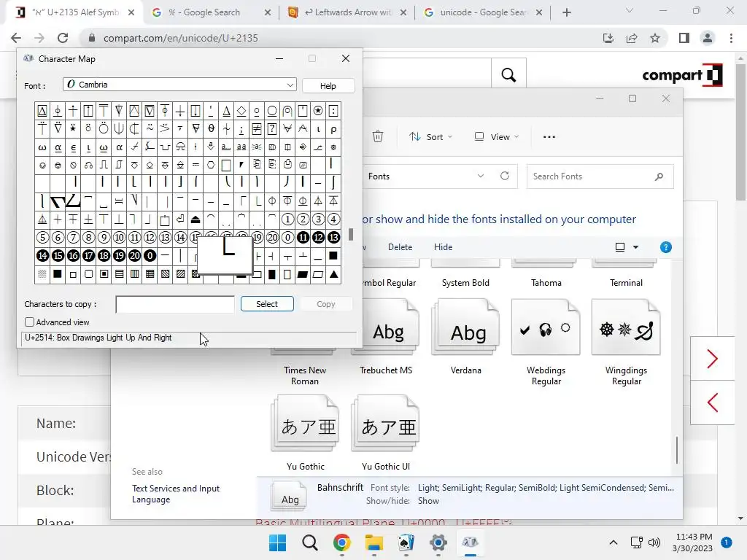Screen dimensions: 747x560
Task: Choose the circled number 5 character
Action: pyautogui.click(x=42, y=237)
